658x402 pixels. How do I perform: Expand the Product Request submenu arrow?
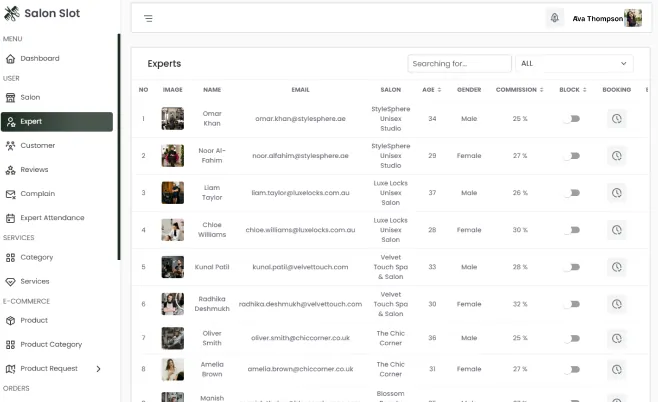[x=98, y=369]
